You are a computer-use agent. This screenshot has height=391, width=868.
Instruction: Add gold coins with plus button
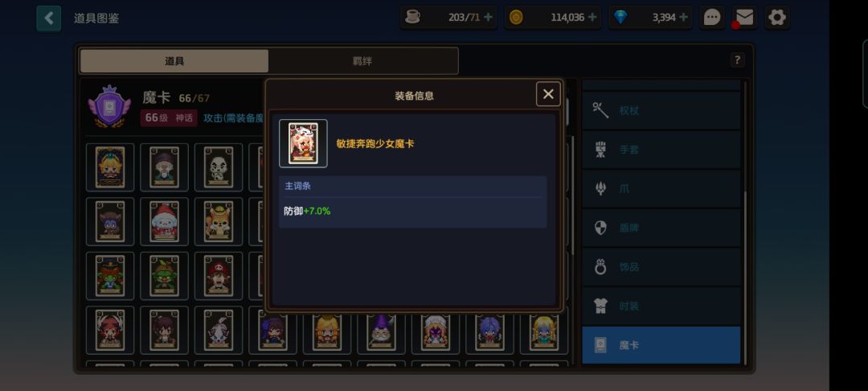click(592, 17)
